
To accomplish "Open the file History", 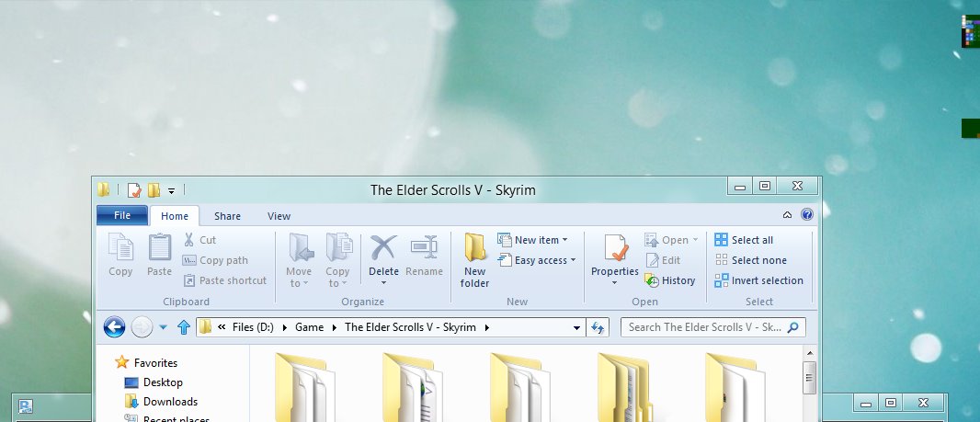I will pyautogui.click(x=670, y=280).
